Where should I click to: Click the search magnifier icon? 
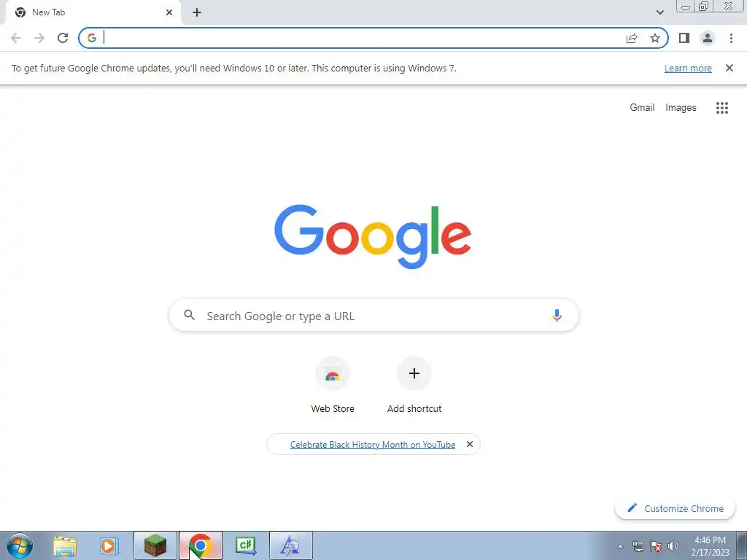[x=189, y=315]
